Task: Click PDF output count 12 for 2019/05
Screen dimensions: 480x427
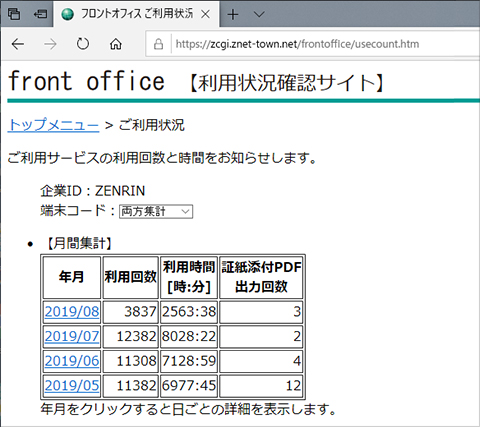Action: click(293, 386)
